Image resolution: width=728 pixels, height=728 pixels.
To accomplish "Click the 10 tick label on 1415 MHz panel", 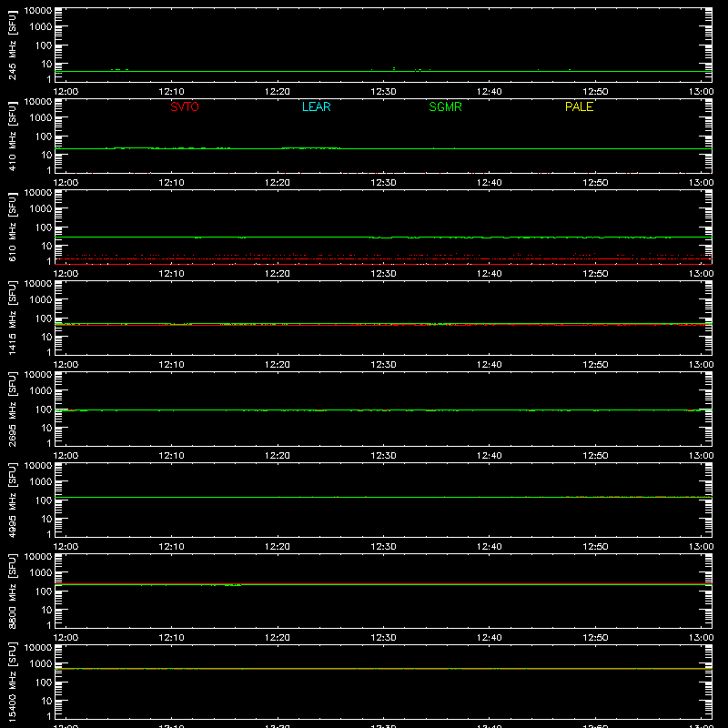I will coord(47,337).
